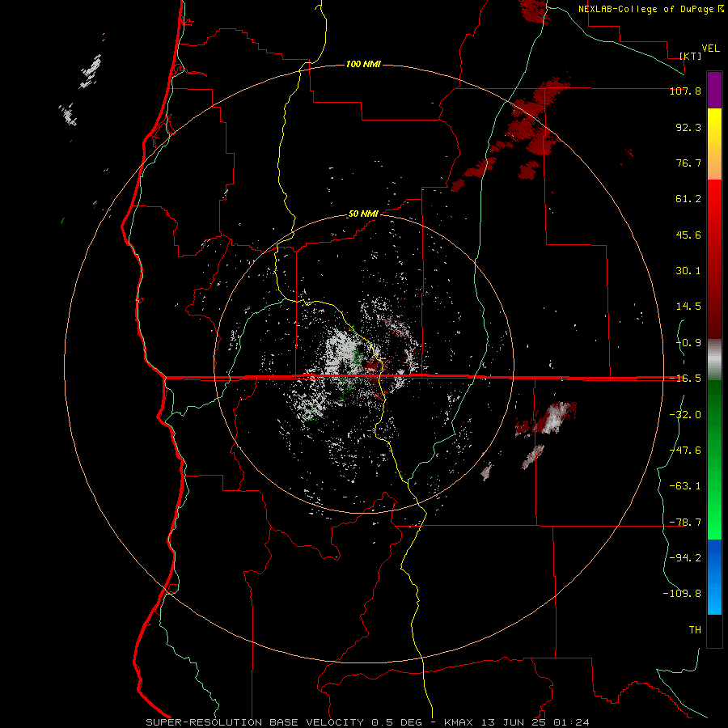The height and width of the screenshot is (728, 728).
Task: Pick the 61.2 scale value
Action: (688, 199)
